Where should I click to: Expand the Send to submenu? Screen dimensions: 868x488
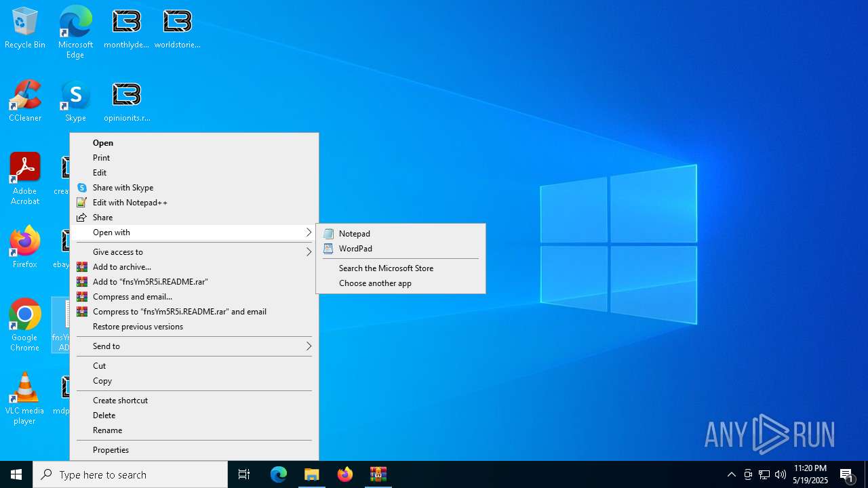click(194, 346)
